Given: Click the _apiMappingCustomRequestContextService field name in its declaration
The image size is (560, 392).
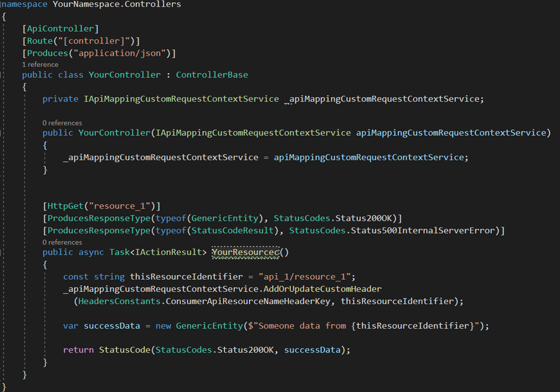Looking at the screenshot, I should point(382,99).
